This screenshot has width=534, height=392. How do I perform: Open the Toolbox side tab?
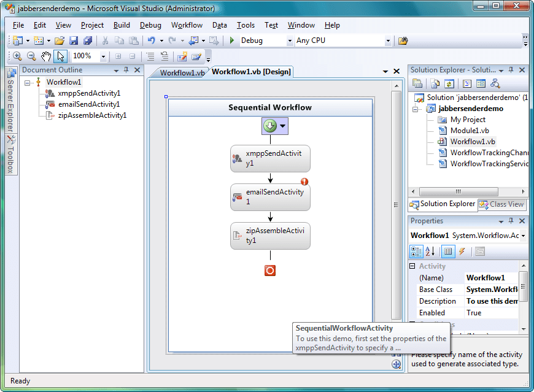pyautogui.click(x=11, y=155)
